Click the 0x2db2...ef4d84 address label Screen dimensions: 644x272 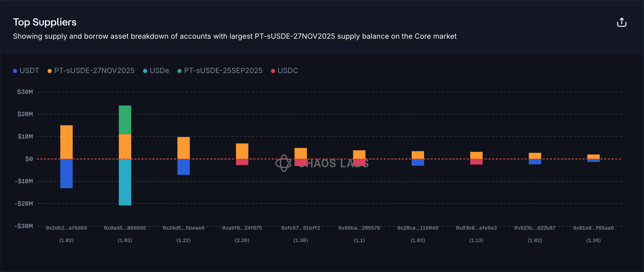66,228
